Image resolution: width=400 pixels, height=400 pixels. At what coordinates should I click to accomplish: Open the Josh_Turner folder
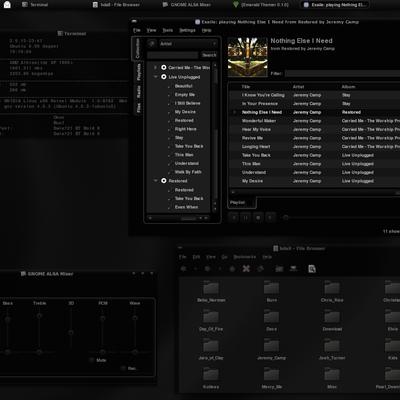(x=332, y=349)
